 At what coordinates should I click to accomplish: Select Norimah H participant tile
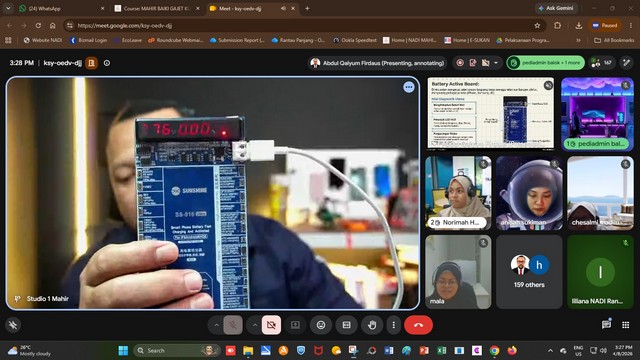pyautogui.click(x=458, y=193)
